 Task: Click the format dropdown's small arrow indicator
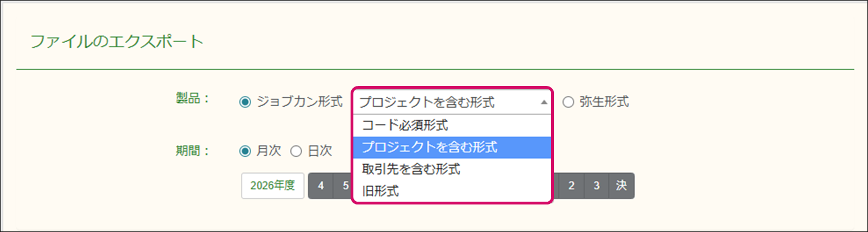pos(543,103)
